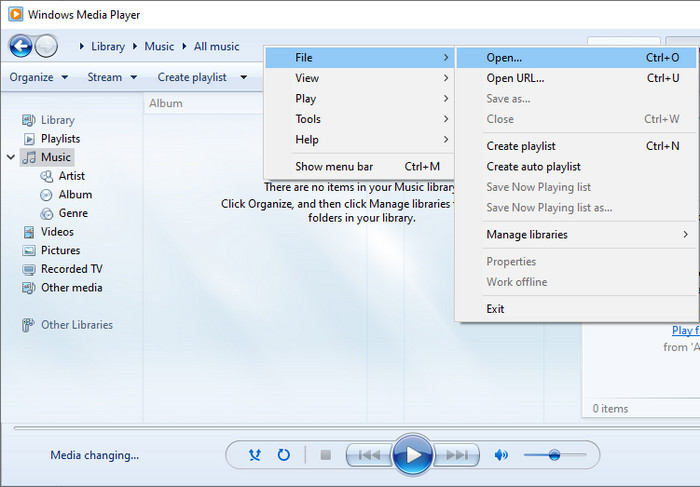This screenshot has height=487, width=700.
Task: Click the Album disc icon in sidebar
Action: 46,195
